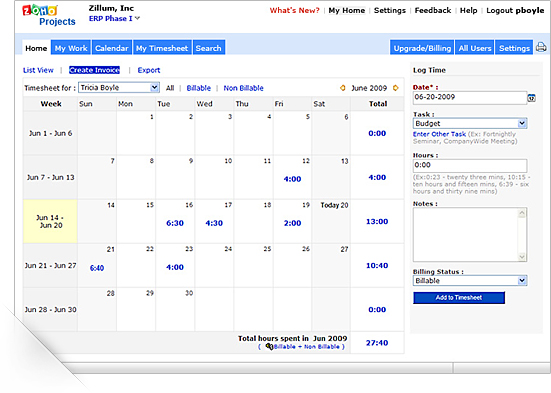Click the Feedback link
Screen dimensions: 551x393
tap(433, 11)
